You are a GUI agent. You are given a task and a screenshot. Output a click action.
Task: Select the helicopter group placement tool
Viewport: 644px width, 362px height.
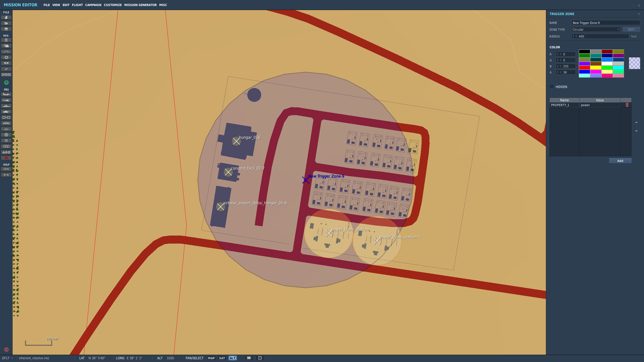click(6, 100)
